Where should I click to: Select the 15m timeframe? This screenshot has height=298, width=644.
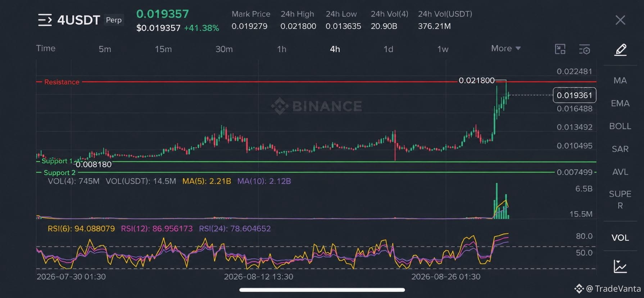163,49
